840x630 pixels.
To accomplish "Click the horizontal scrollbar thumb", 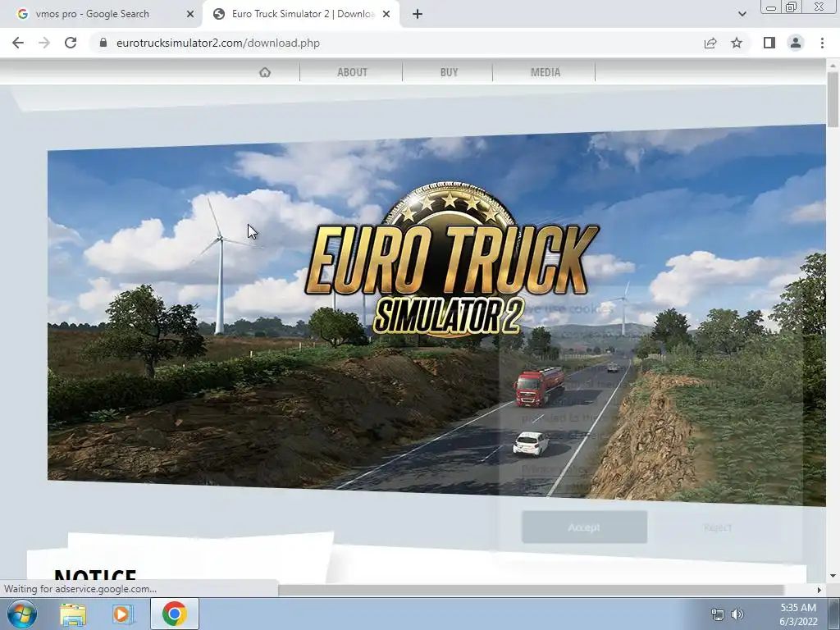I will [x=531, y=590].
